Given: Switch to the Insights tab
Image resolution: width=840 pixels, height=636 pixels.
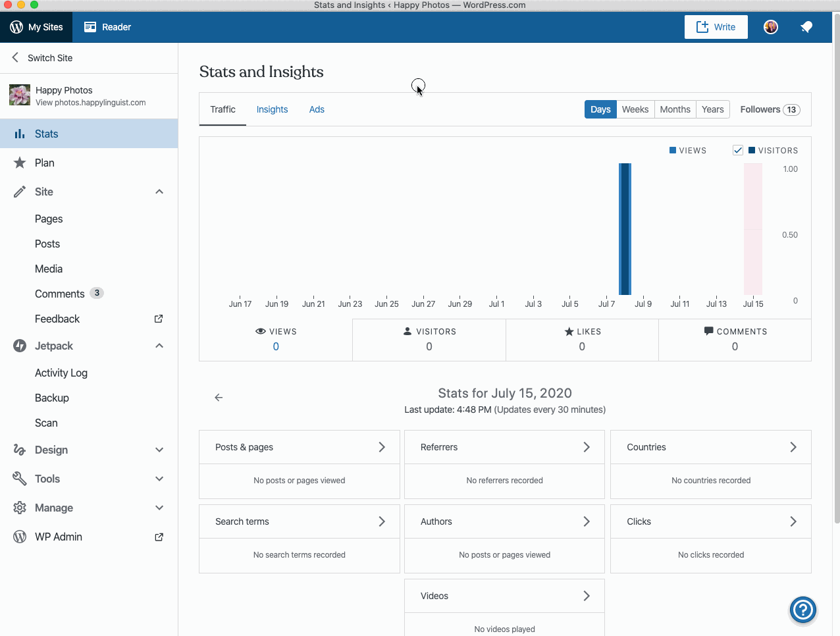Looking at the screenshot, I should point(272,109).
